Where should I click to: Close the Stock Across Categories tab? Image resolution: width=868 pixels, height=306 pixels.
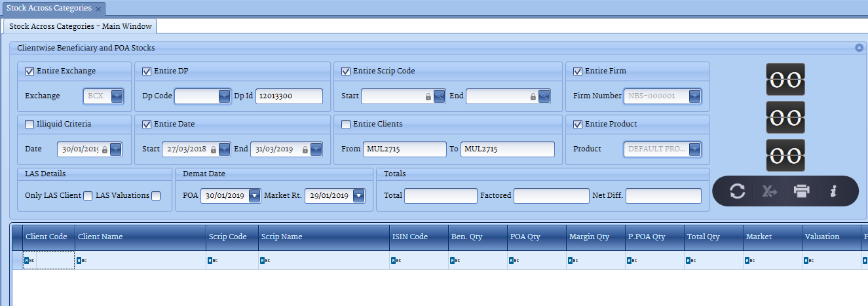point(98,9)
